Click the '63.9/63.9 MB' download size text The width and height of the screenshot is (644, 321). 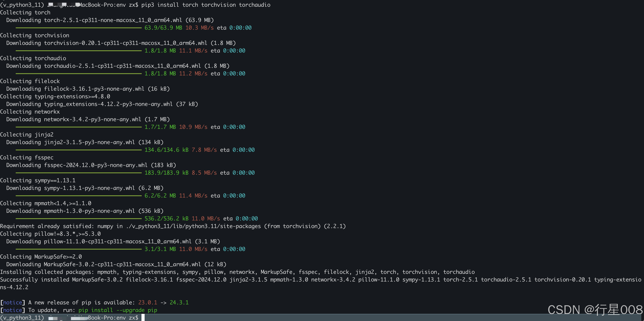[x=163, y=28]
